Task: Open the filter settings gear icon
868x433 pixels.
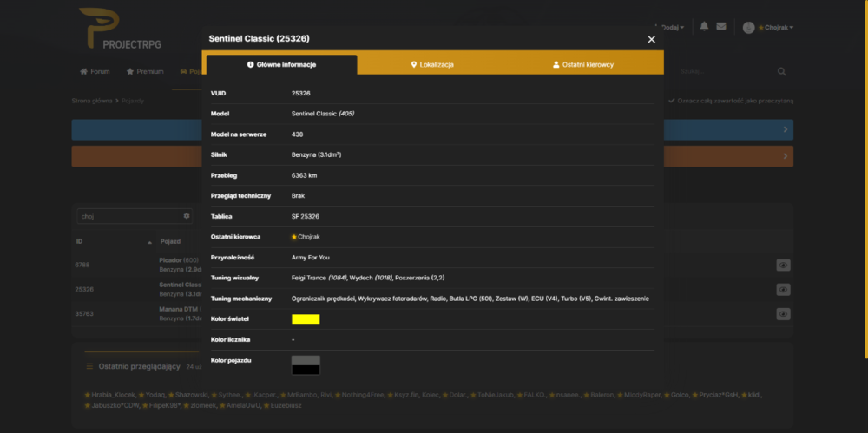Action: point(187,216)
